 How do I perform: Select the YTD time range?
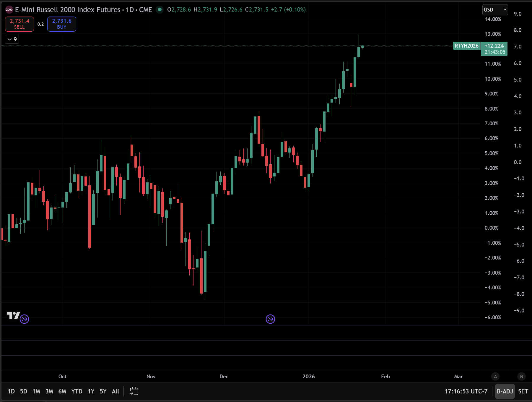(77, 391)
